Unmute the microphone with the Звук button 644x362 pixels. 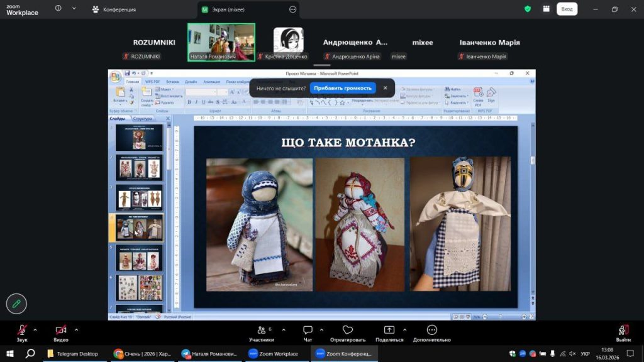pyautogui.click(x=22, y=330)
